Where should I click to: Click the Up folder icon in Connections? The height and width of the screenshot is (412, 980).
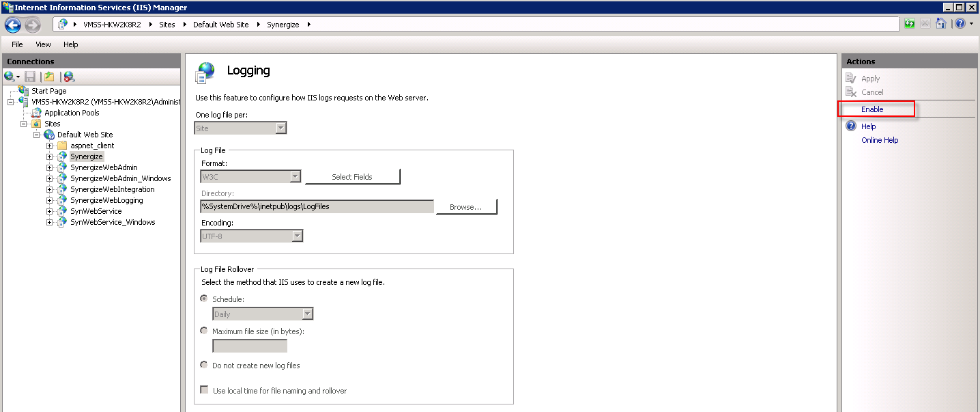point(49,77)
